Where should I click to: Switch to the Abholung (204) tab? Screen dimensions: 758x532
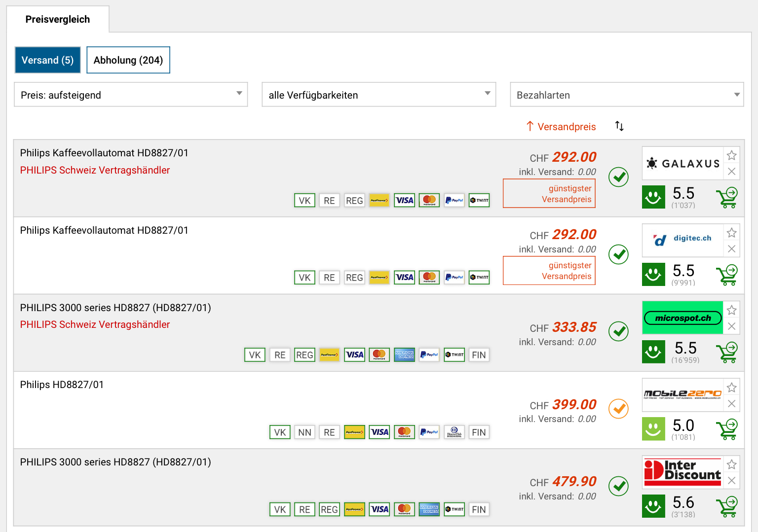(x=128, y=60)
